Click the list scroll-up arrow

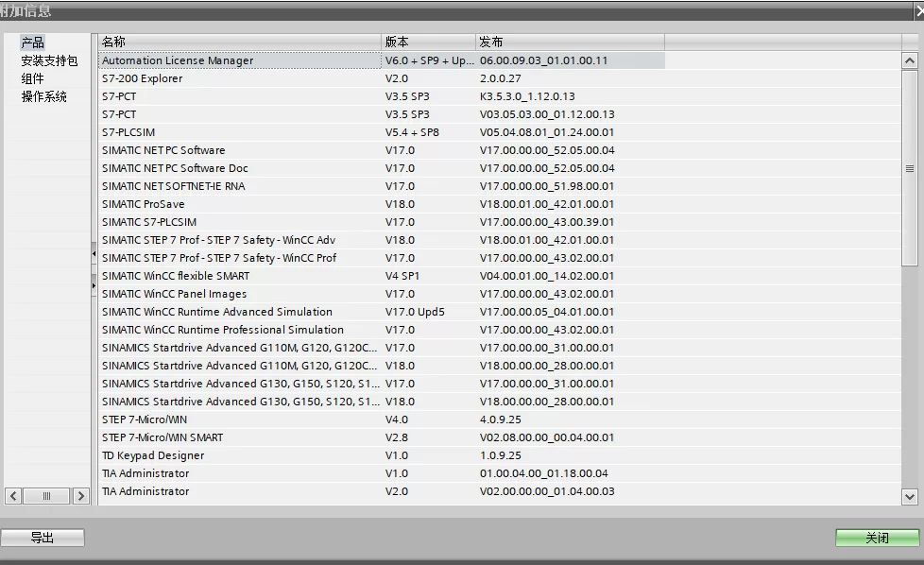click(x=909, y=60)
